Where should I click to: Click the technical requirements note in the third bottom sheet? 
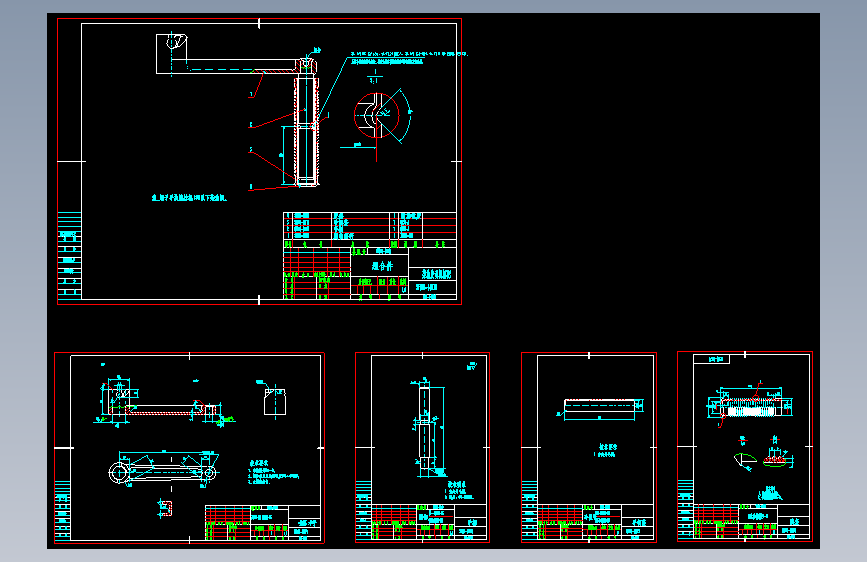(607, 450)
